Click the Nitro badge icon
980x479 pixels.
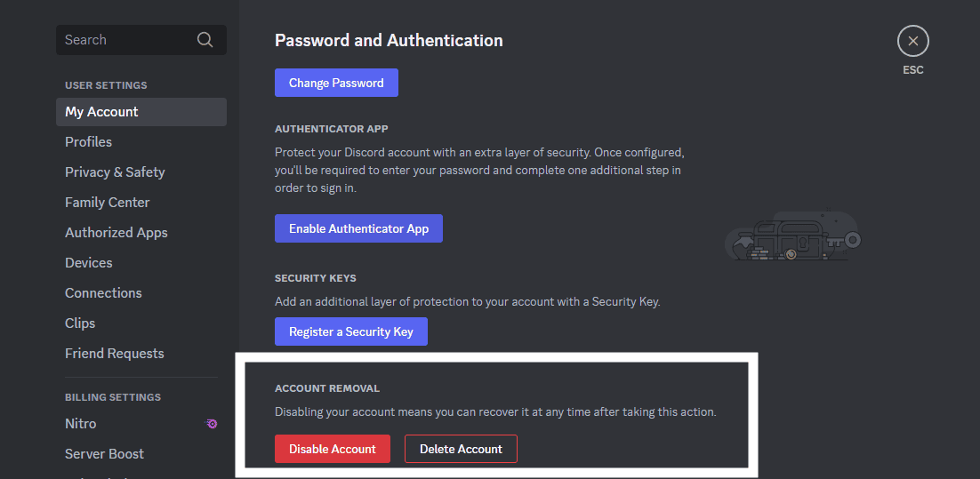coord(212,424)
